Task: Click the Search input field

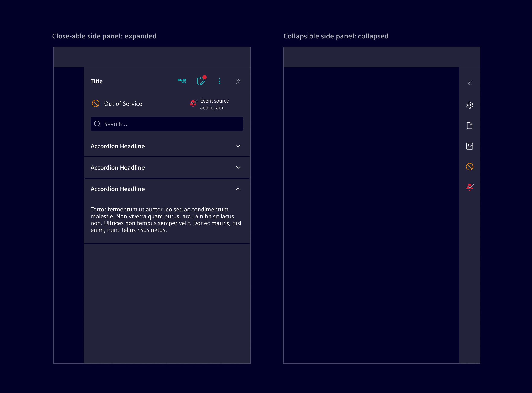Action: coord(171,124)
